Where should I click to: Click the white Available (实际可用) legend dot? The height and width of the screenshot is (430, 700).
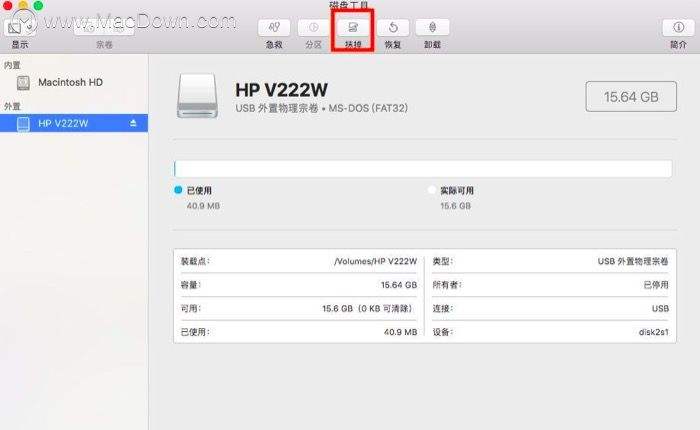[431, 190]
